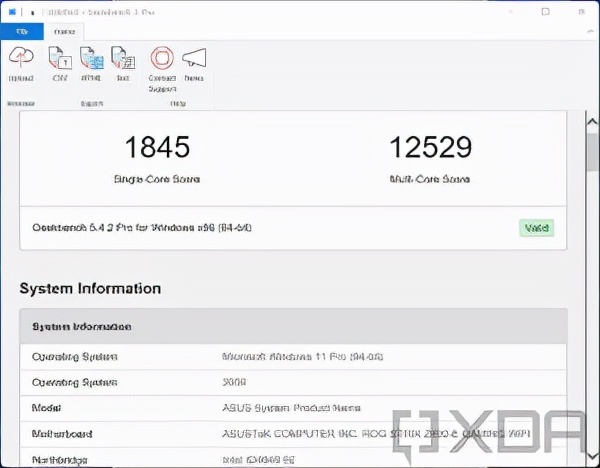Click the vertical scrollbar thumb
The height and width of the screenshot is (468, 600).
(x=593, y=152)
